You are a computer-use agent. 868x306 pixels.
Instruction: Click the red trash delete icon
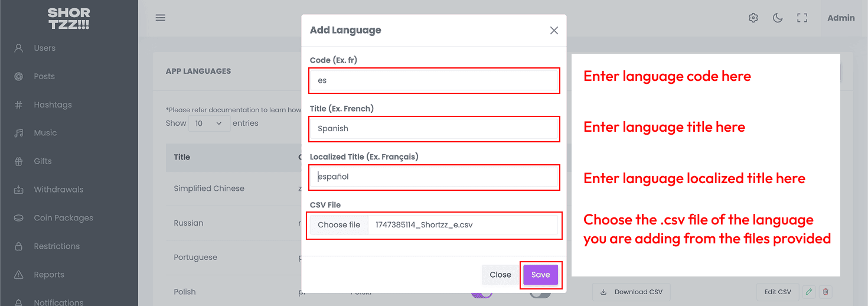pyautogui.click(x=825, y=292)
